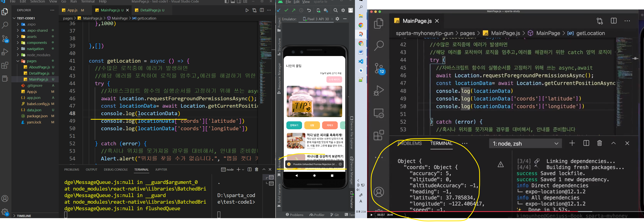The image size is (644, 222).
Task: Collapse the pages folder
Action: [18, 61]
